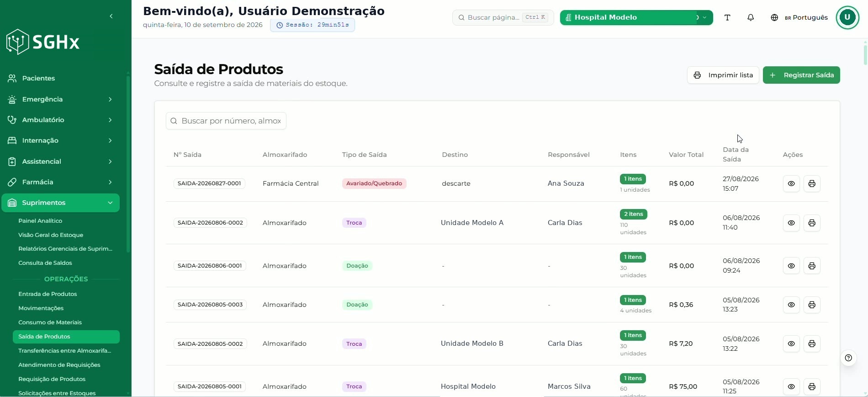Expand the Farmácia menu

click(60, 182)
